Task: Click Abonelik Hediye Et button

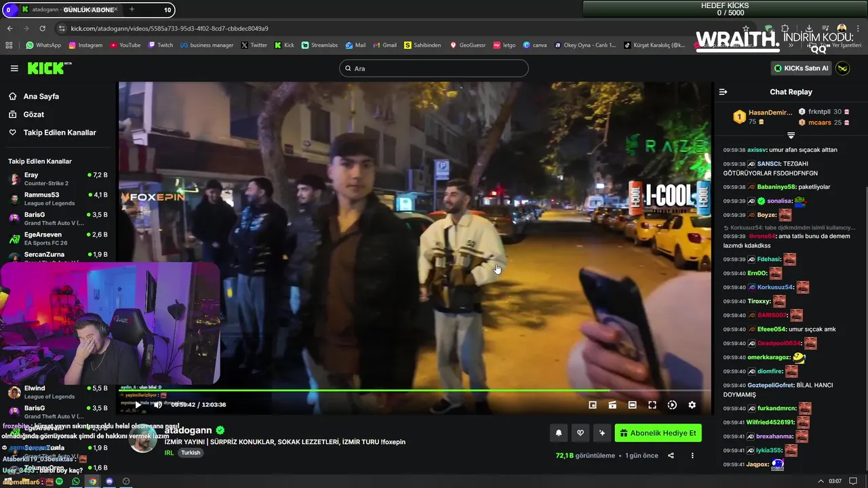Action: click(x=658, y=433)
